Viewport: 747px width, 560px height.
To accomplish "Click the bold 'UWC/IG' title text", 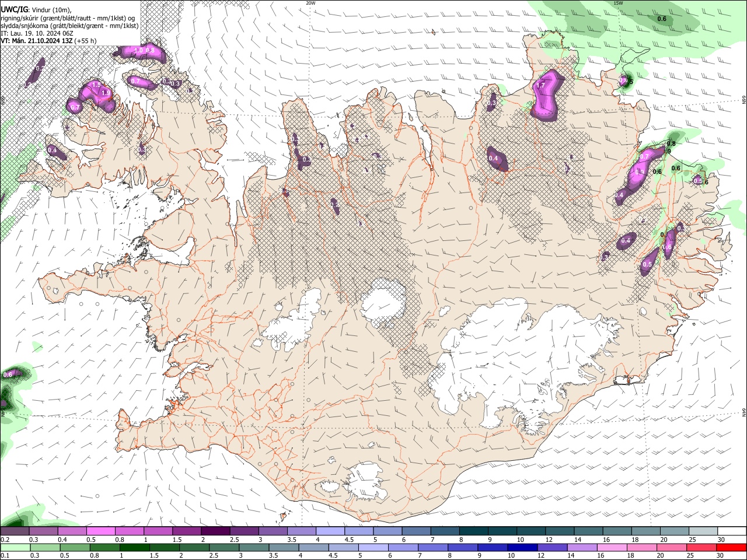I will (14, 9).
